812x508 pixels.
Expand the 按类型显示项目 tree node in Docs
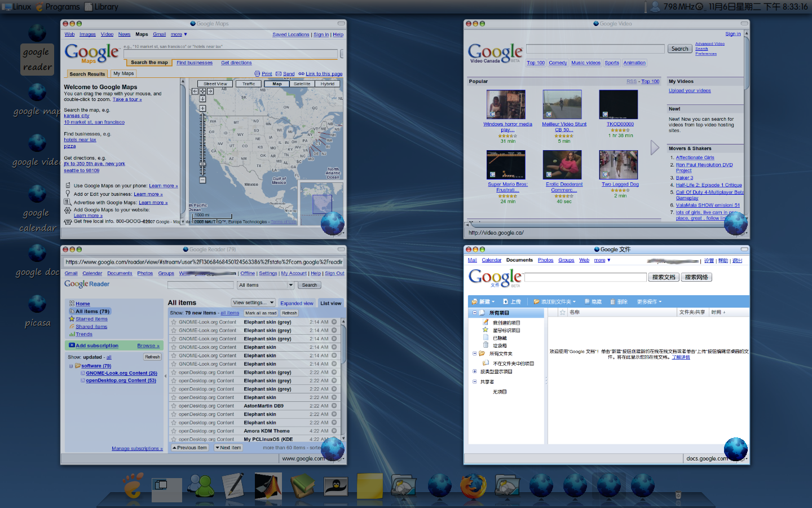474,371
